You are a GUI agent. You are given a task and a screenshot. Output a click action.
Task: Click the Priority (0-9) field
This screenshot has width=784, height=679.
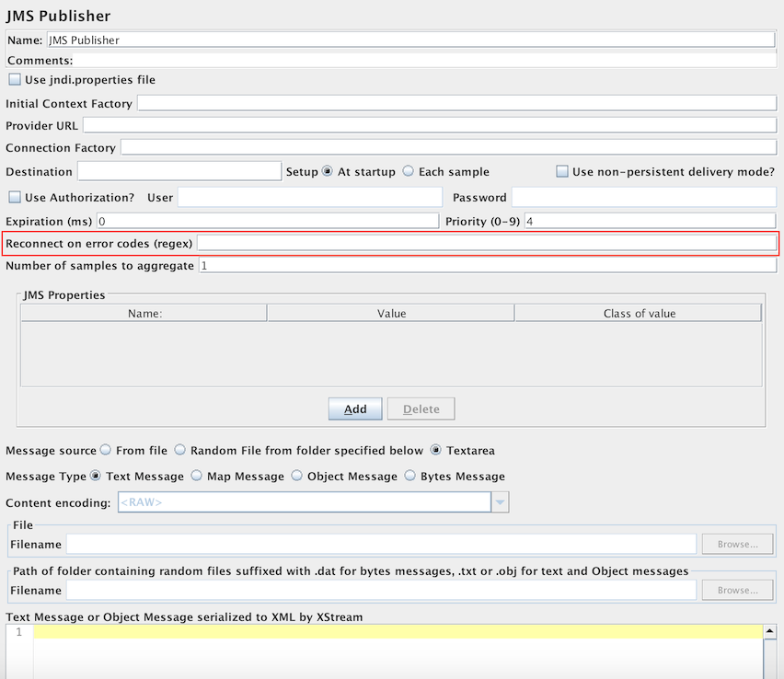650,221
